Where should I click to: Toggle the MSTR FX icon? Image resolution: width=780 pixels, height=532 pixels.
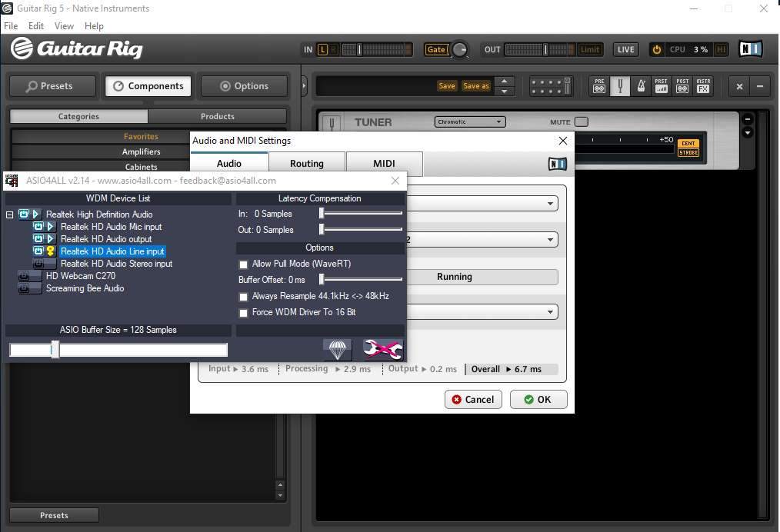[x=703, y=86]
